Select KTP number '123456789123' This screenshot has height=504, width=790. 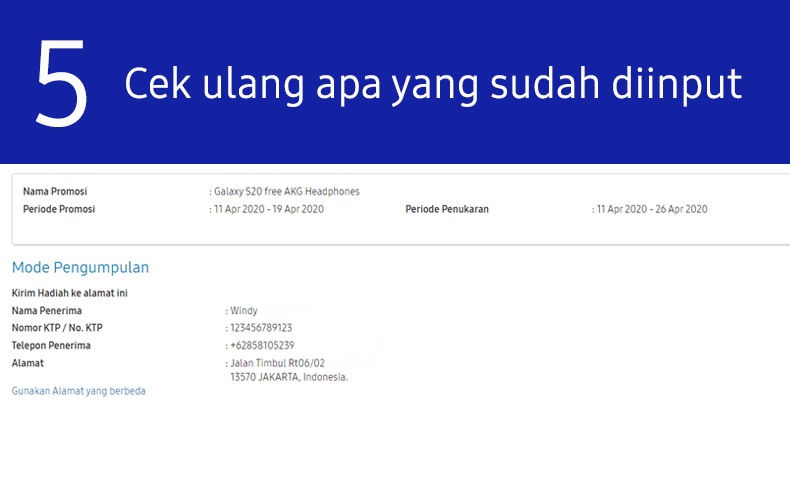[x=261, y=328]
